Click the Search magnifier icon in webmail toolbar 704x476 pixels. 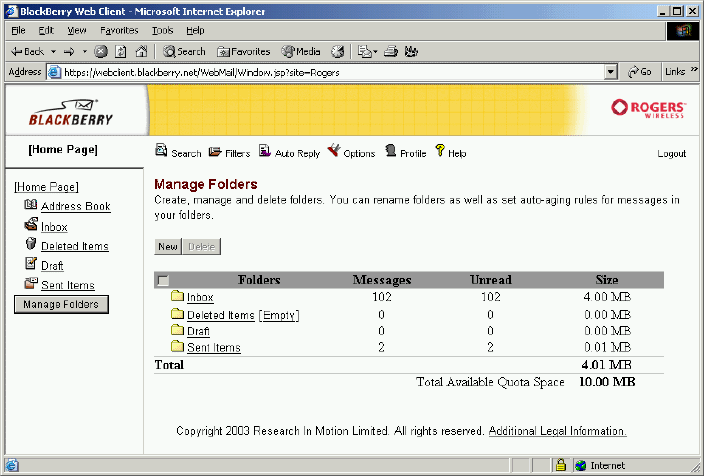161,150
